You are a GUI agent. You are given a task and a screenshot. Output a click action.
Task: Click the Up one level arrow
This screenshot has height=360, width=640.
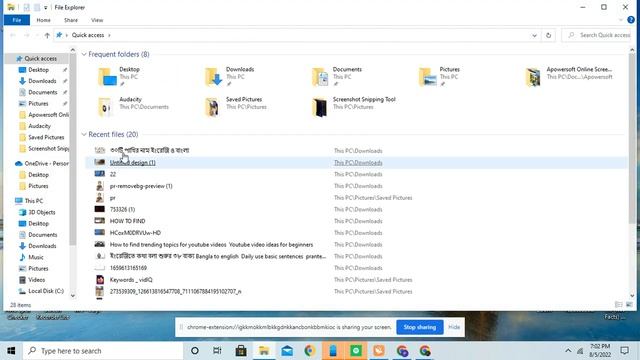point(47,36)
